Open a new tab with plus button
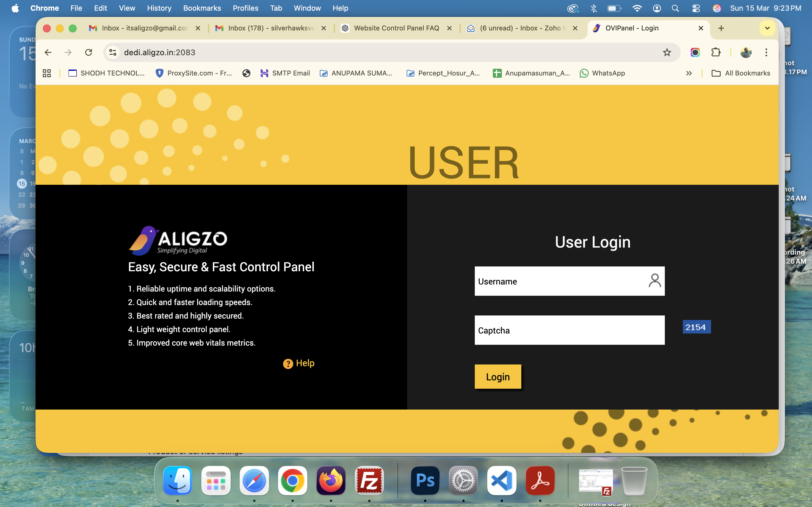The image size is (812, 507). click(x=721, y=28)
